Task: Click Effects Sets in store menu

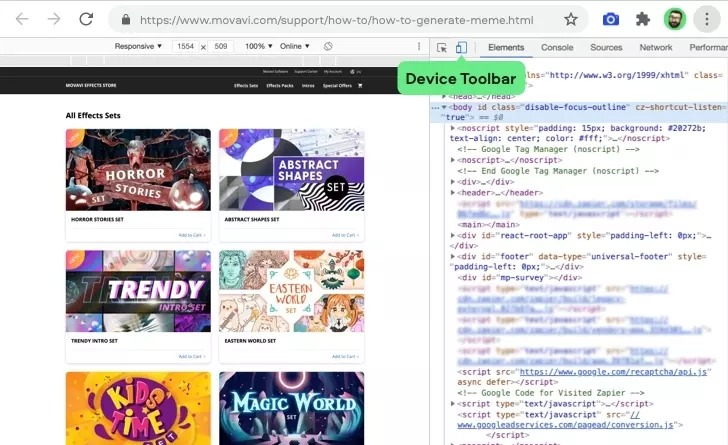Action: (x=246, y=85)
